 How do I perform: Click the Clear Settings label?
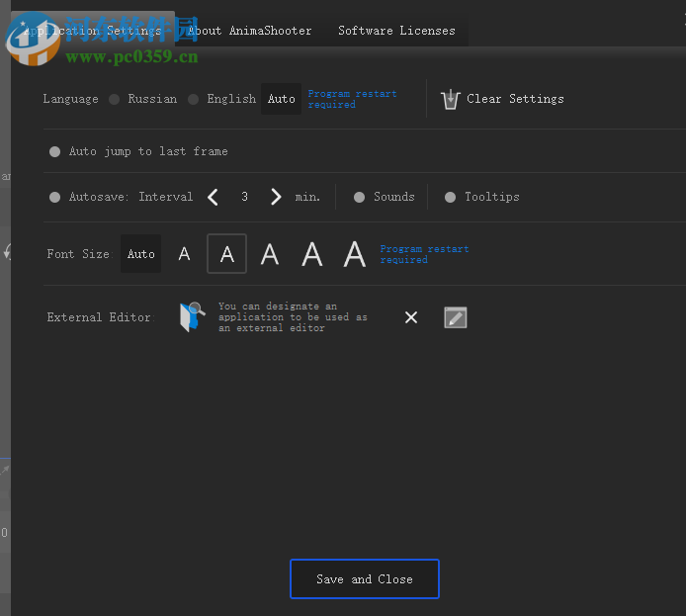[515, 99]
